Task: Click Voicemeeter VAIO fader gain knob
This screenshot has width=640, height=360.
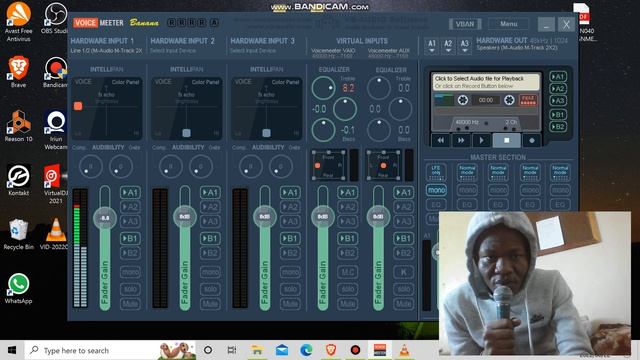Action: [x=322, y=217]
